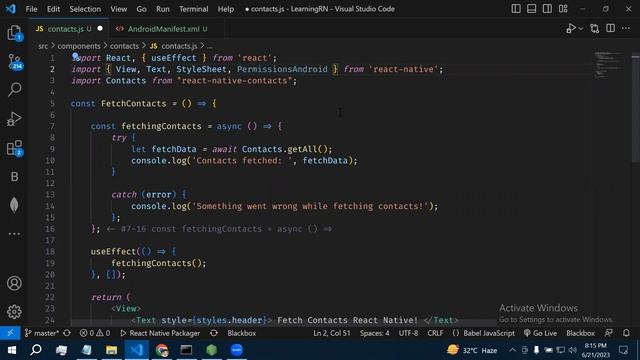This screenshot has height=360, width=640.
Task: Click the open changes compare icon
Action: coord(595,28)
